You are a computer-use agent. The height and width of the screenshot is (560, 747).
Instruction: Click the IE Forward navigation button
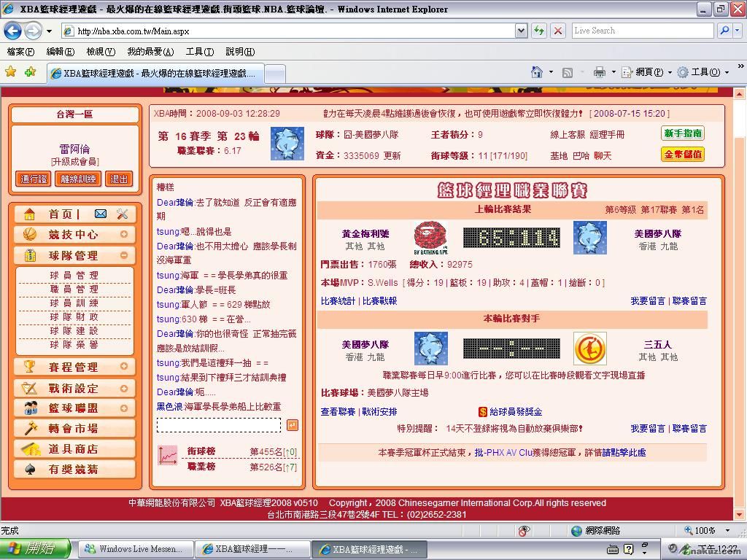click(x=32, y=31)
